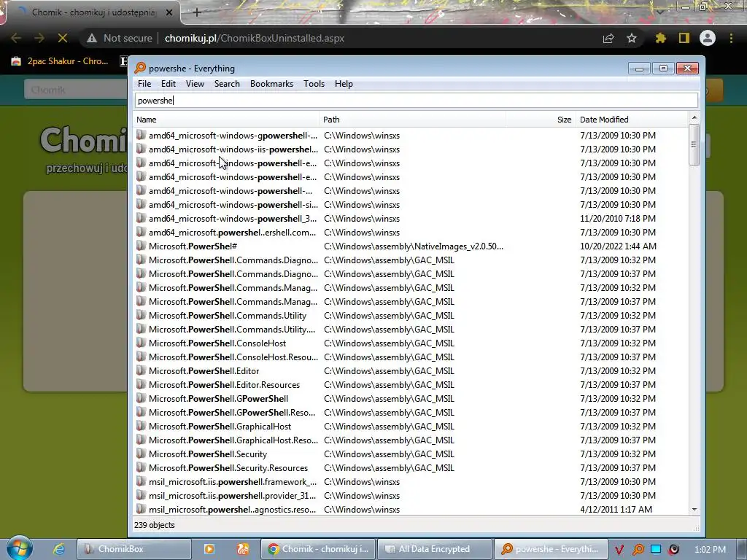The image size is (747, 560).
Task: Select Microsoft.PowerShell.Security.Resources folder icon
Action: 141,467
